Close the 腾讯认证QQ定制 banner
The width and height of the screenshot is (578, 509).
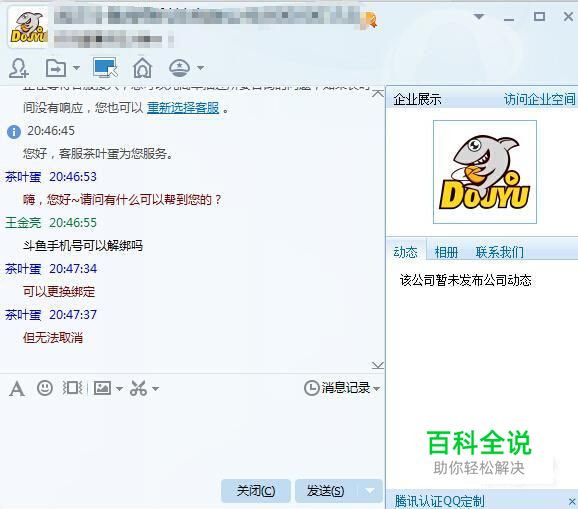(x=572, y=501)
